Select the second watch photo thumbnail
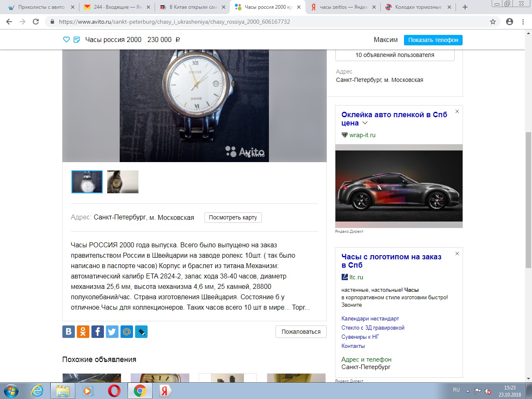The image size is (532, 399). tap(123, 182)
